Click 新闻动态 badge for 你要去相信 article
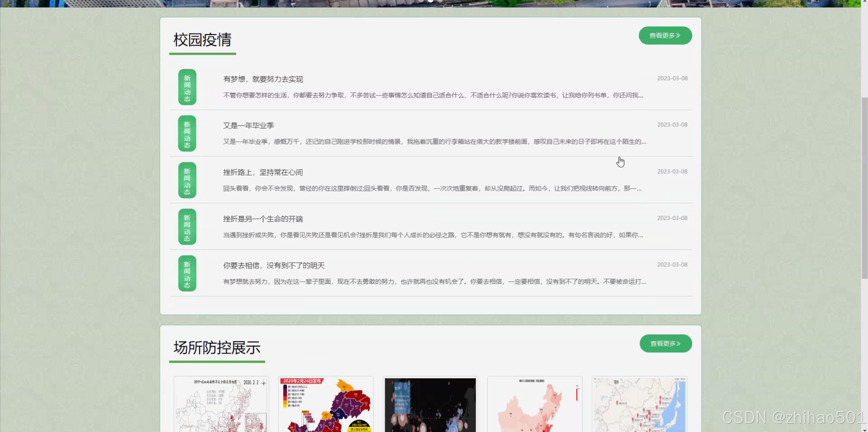 tap(187, 274)
